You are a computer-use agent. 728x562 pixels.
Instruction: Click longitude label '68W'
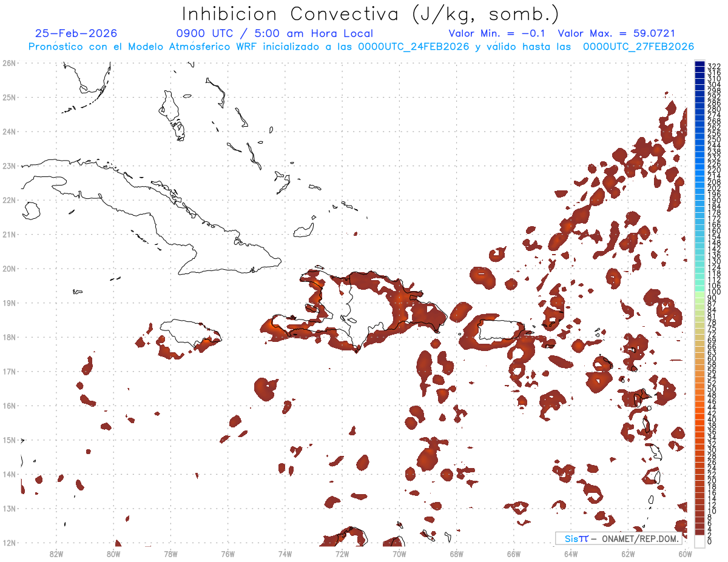(x=456, y=554)
